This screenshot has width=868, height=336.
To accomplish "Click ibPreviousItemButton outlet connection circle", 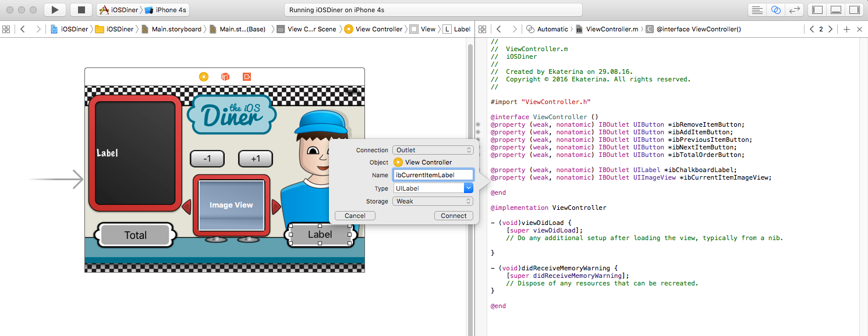I will coord(479,140).
